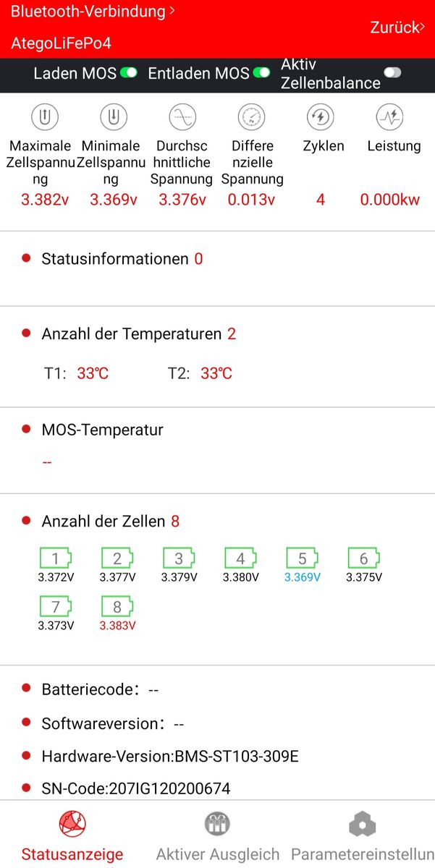Viewport: 435px width, 868px height.
Task: Open the Bluetooth-Verbindung chevron
Action: 172,12
